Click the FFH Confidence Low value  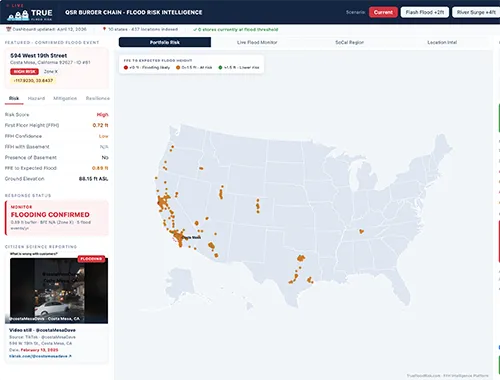pyautogui.click(x=104, y=136)
